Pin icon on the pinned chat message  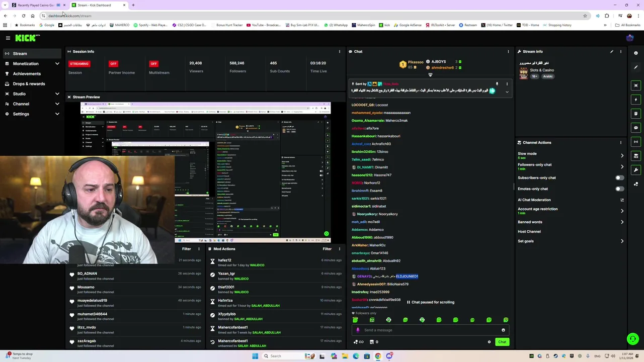point(497,84)
